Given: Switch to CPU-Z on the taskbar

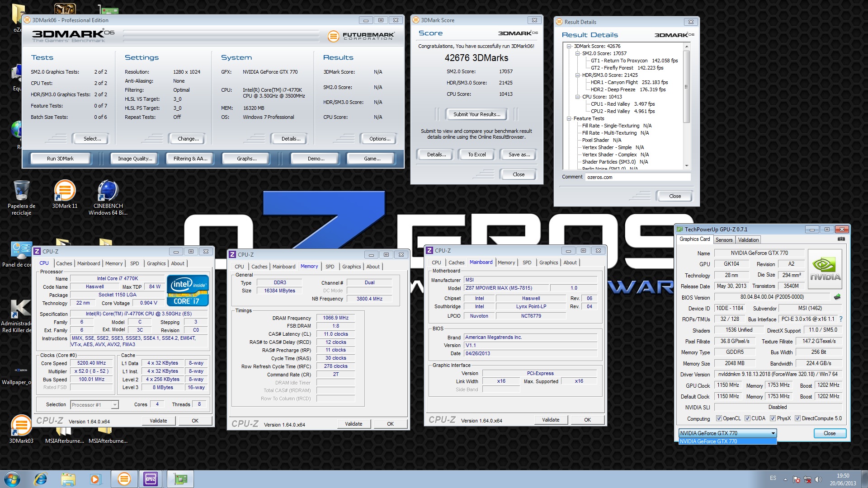Looking at the screenshot, I should (x=151, y=479).
